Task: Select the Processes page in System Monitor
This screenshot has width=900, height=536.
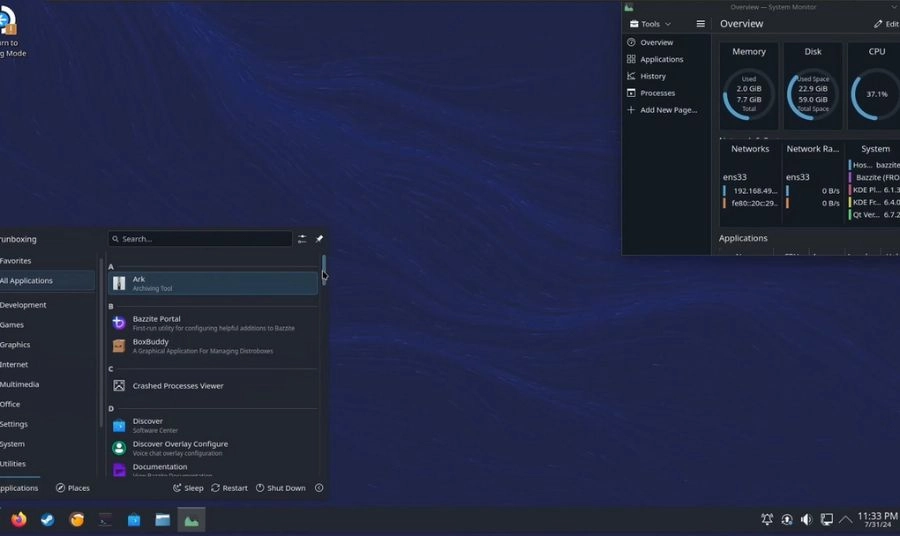Action: coord(657,93)
